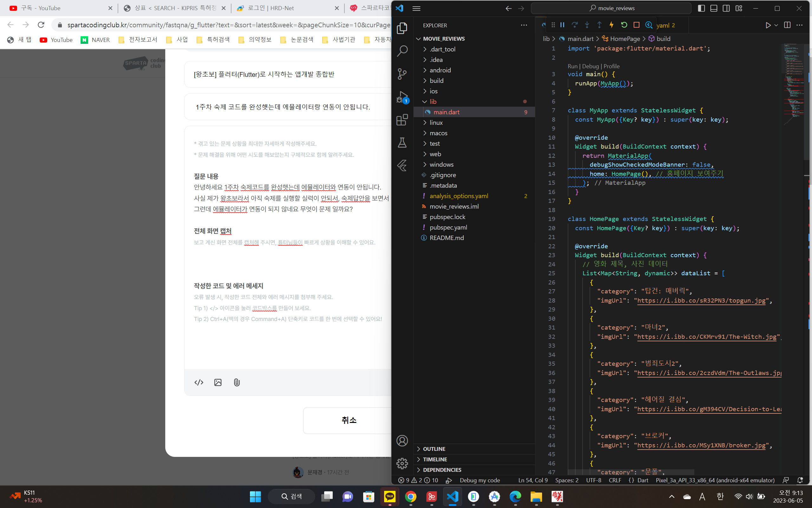The height and width of the screenshot is (508, 812).
Task: Toggle the bottom panel
Action: point(714,8)
